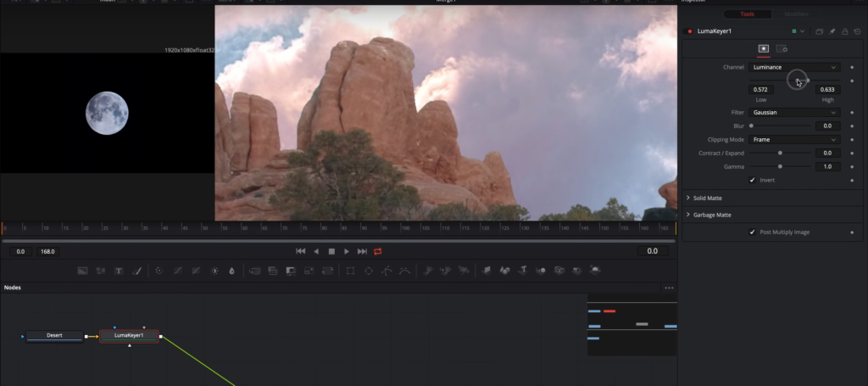The width and height of the screenshot is (868, 386).
Task: Select the LumaKeyer1 node in flow
Action: coord(129,336)
